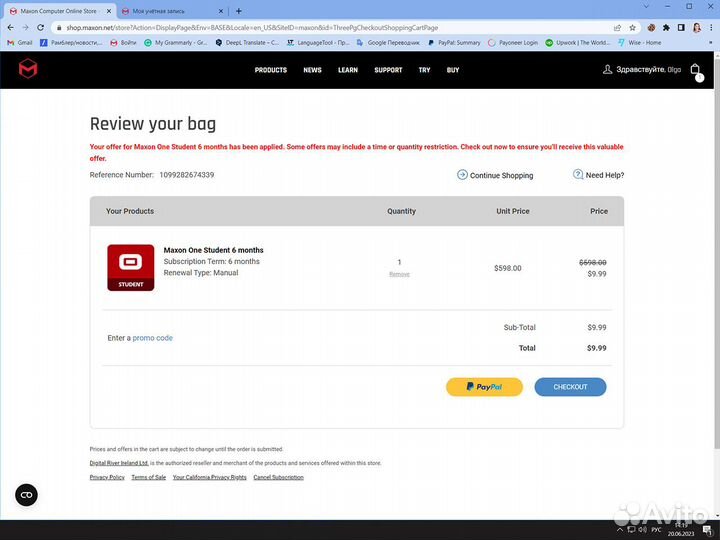Click the round accessibility widget button
This screenshot has width=720, height=540.
tap(27, 494)
